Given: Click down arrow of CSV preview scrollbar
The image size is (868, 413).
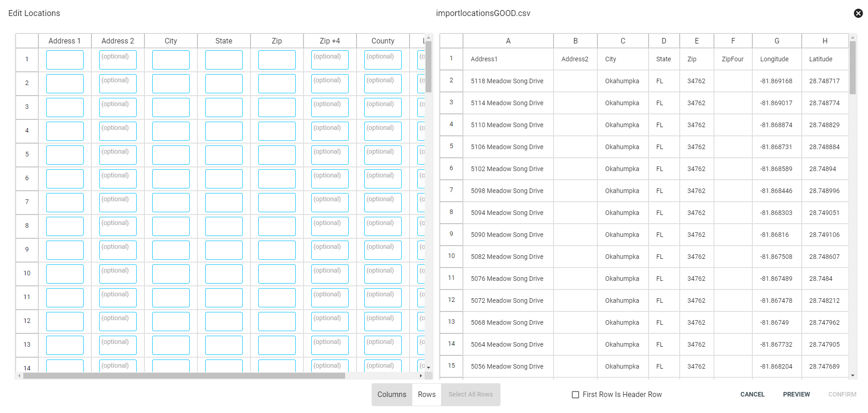Looking at the screenshot, I should pos(852,375).
